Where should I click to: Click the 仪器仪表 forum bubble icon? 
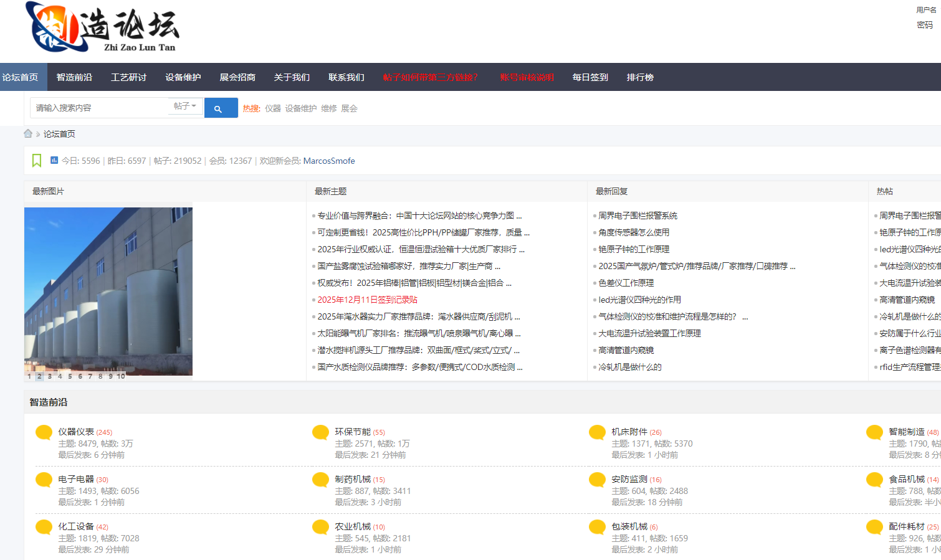coord(44,432)
